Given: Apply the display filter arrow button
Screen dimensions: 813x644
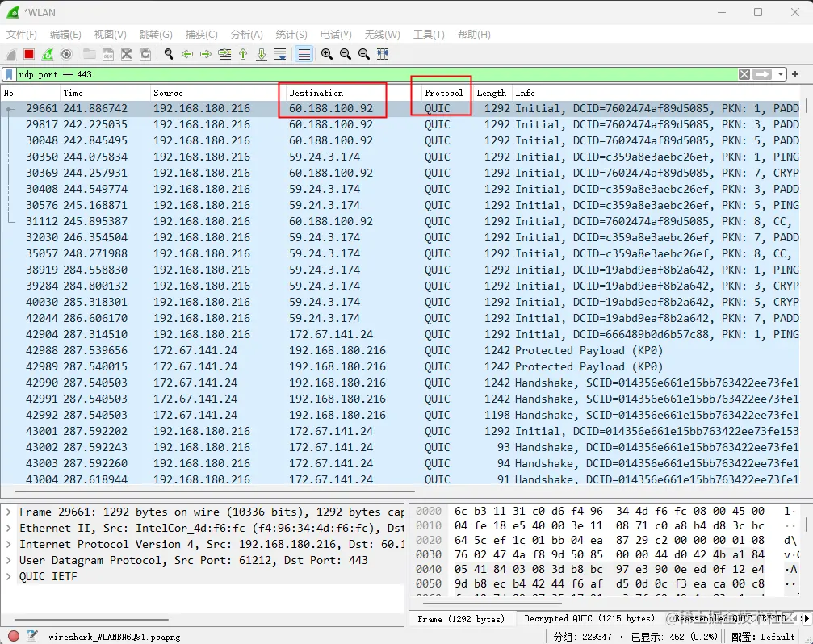Looking at the screenshot, I should coord(762,74).
